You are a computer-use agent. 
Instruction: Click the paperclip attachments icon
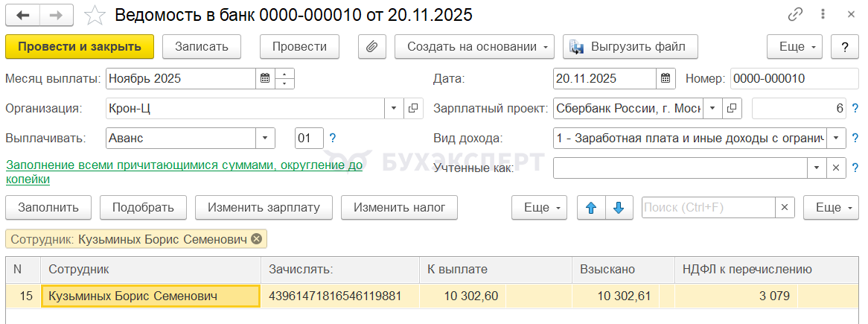point(371,46)
